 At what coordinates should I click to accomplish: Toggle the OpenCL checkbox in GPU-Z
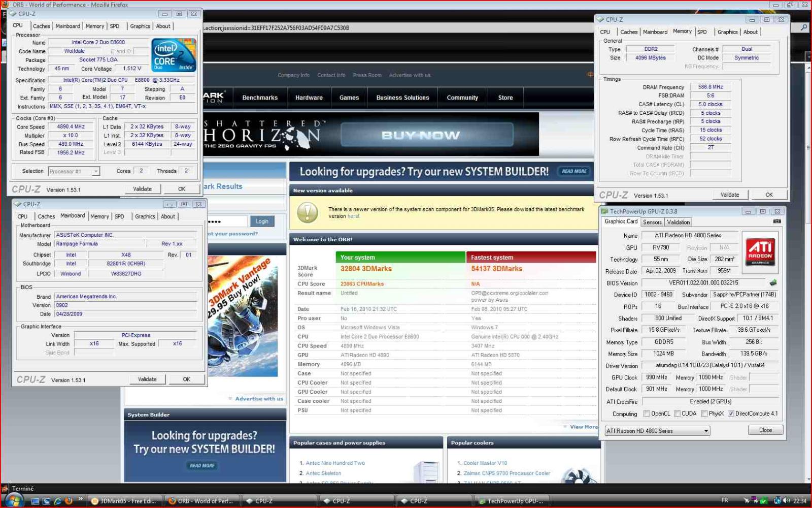tap(647, 414)
